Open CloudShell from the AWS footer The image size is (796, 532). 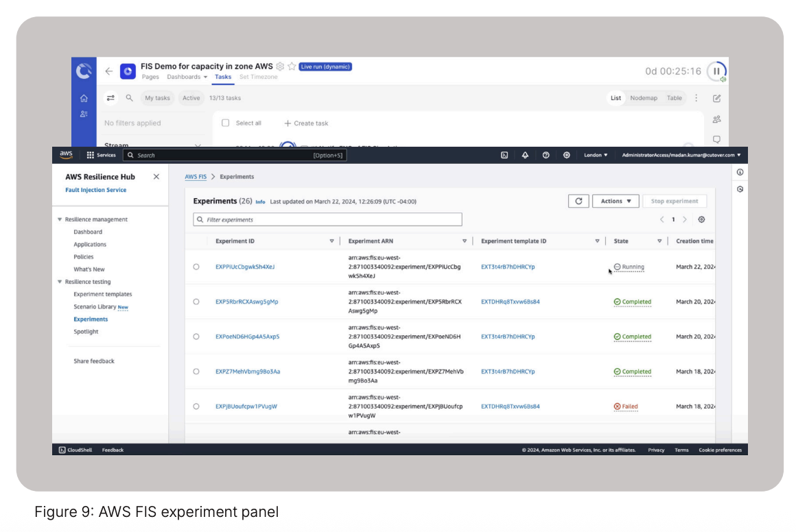click(75, 450)
